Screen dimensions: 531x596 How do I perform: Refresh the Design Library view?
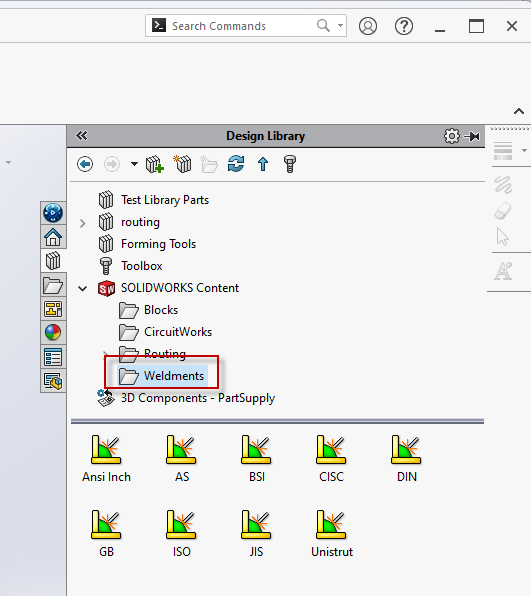(236, 164)
